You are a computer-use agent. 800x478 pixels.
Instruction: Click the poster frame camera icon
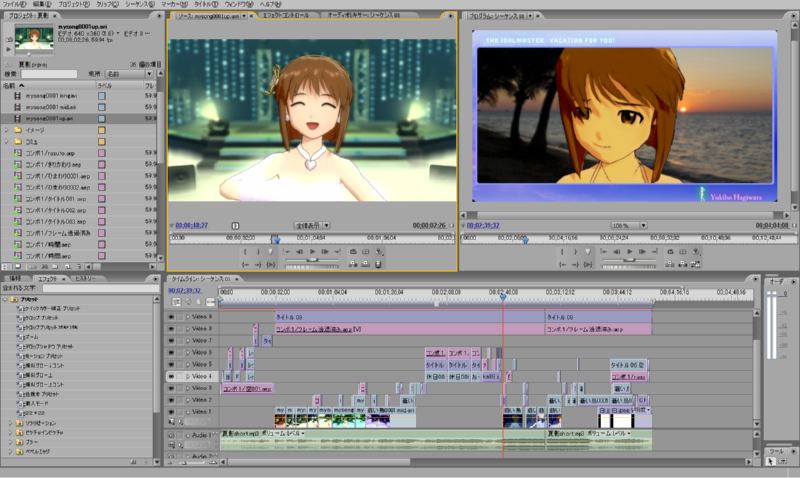[9, 39]
